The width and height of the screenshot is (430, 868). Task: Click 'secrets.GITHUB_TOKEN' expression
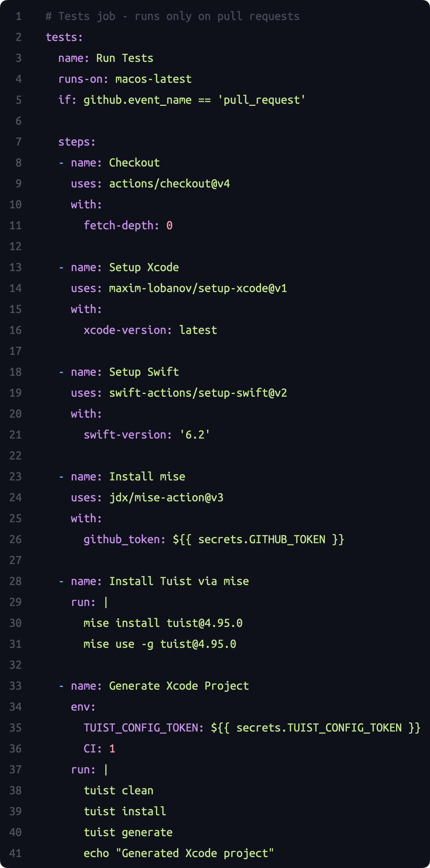click(x=262, y=539)
